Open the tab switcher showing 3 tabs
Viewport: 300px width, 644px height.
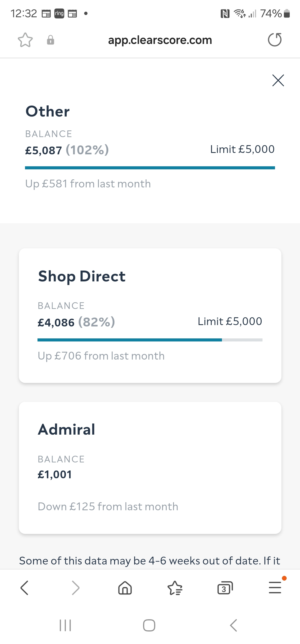point(225,588)
